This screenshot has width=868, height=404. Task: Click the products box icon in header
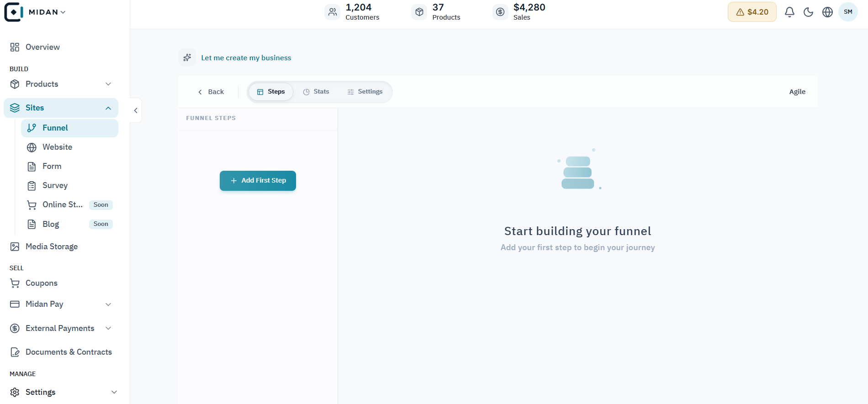(x=419, y=12)
